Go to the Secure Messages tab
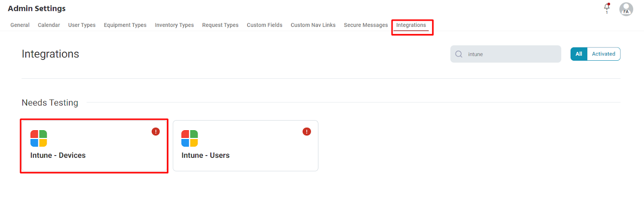This screenshot has width=644, height=217. [366, 25]
